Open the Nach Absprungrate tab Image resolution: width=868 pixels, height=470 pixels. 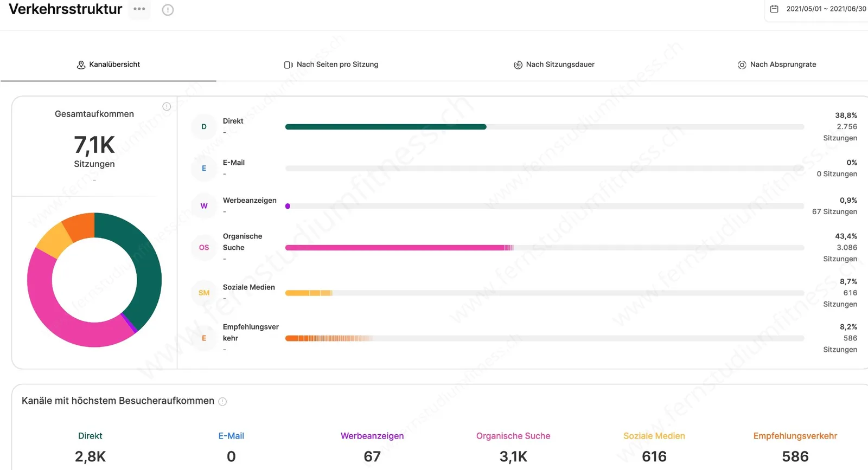coord(777,65)
